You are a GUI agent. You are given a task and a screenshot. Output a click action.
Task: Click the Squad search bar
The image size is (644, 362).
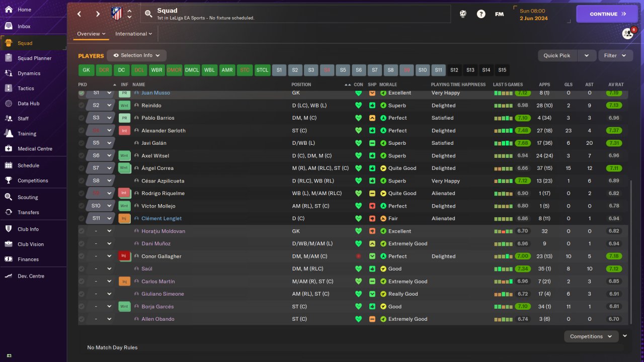[296, 14]
